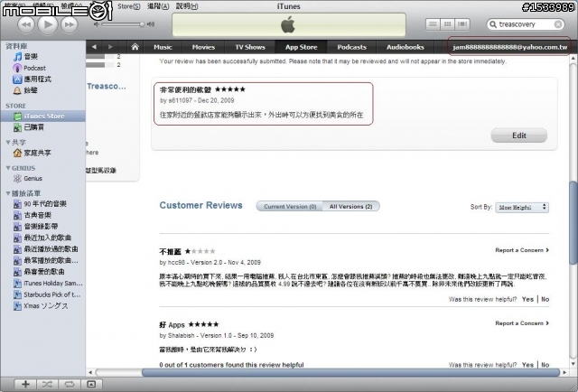Click the horizontal scrollbar thumb
Image resolution: width=578 pixels, height=392 pixels.
[350, 372]
